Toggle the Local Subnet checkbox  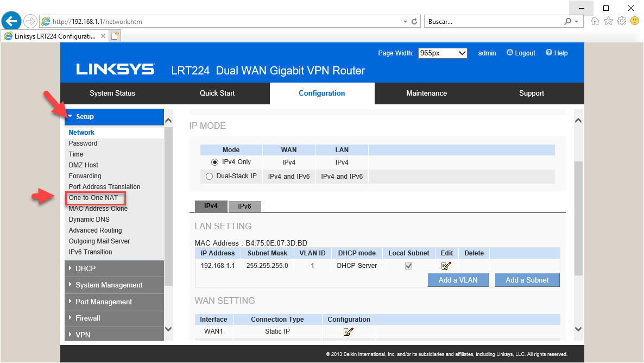[x=409, y=266]
